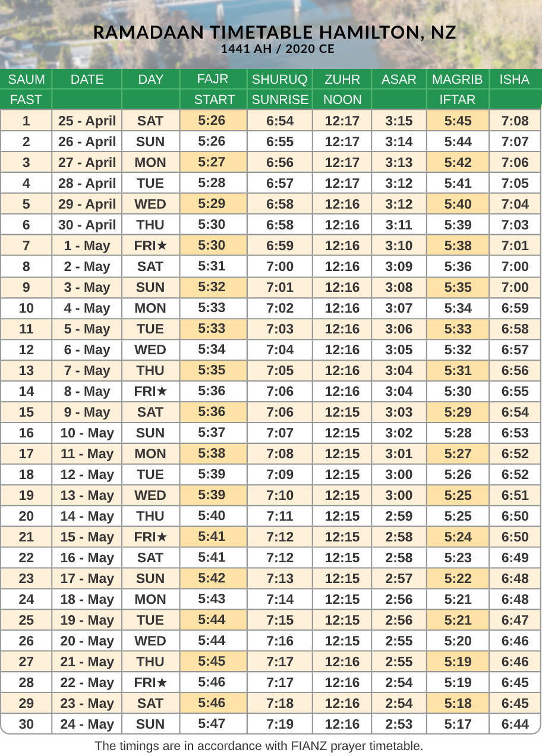Select the MAGRIB column header
The image size is (542, 756).
pos(458,79)
